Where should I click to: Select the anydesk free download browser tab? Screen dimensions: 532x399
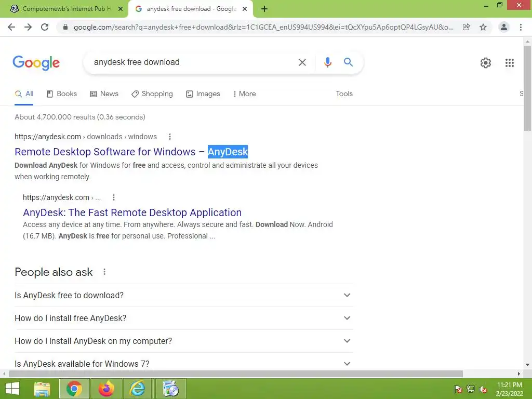click(190, 9)
